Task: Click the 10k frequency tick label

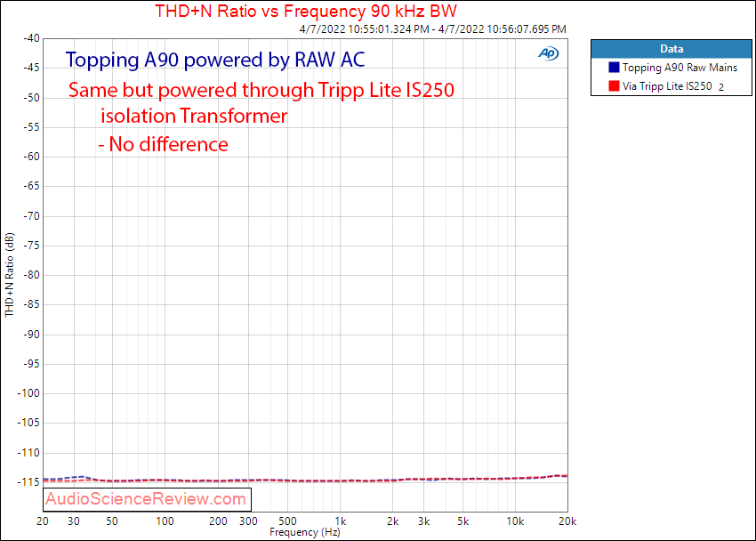Action: 515,521
